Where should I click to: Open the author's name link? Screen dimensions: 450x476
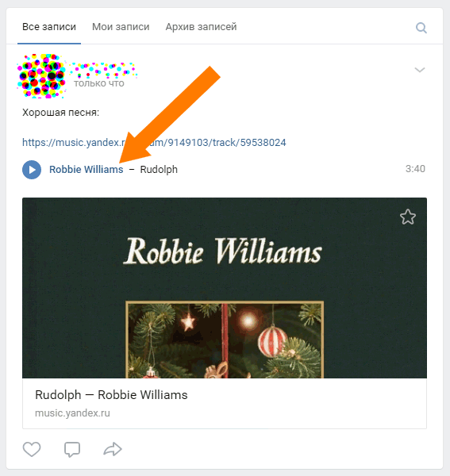(x=104, y=69)
